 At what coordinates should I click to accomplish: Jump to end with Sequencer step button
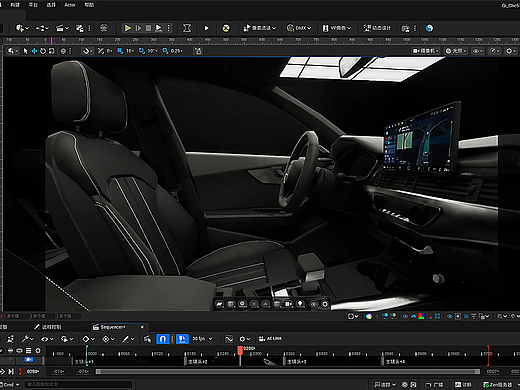(x=11, y=371)
